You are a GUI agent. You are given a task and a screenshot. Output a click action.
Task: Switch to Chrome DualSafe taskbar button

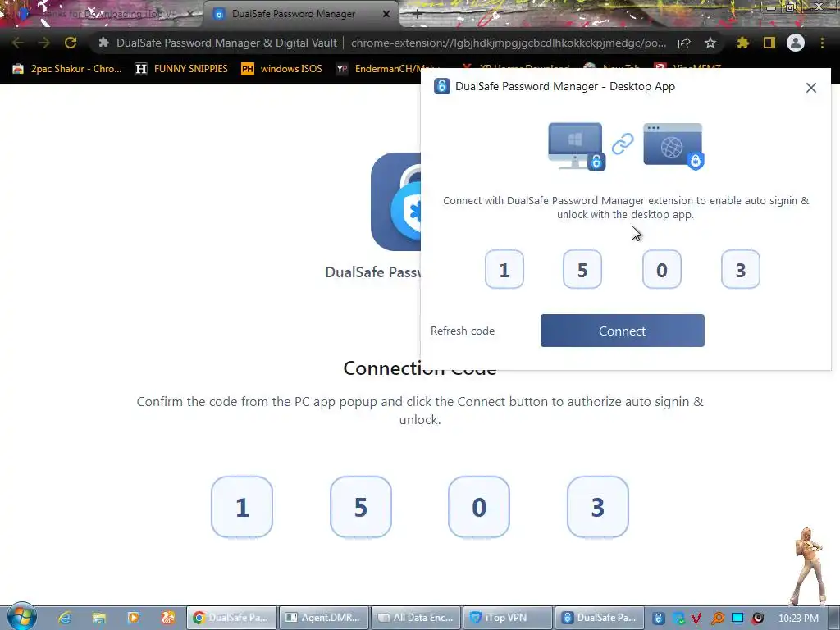tap(231, 618)
